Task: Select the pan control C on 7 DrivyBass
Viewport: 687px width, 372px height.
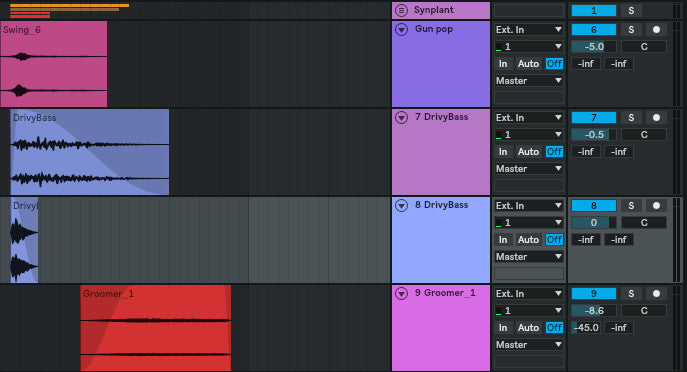Action: [x=644, y=135]
